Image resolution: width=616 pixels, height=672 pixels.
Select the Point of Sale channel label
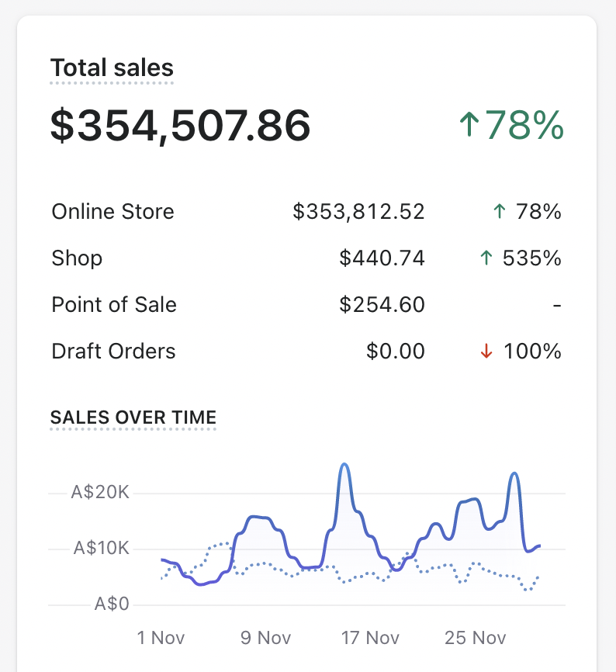pyautogui.click(x=114, y=305)
